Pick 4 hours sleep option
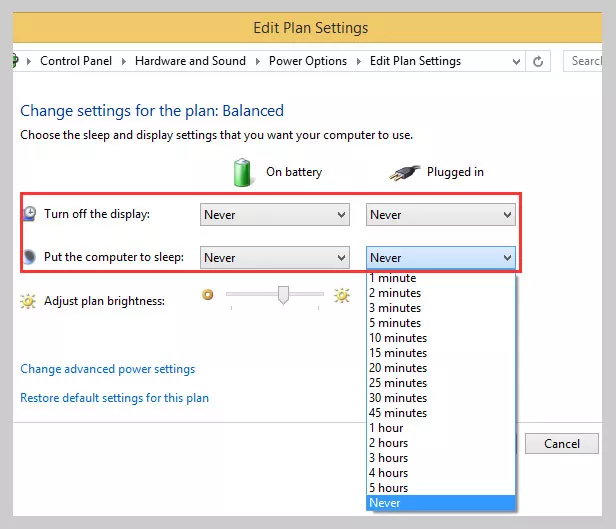The height and width of the screenshot is (529, 616). (x=440, y=473)
